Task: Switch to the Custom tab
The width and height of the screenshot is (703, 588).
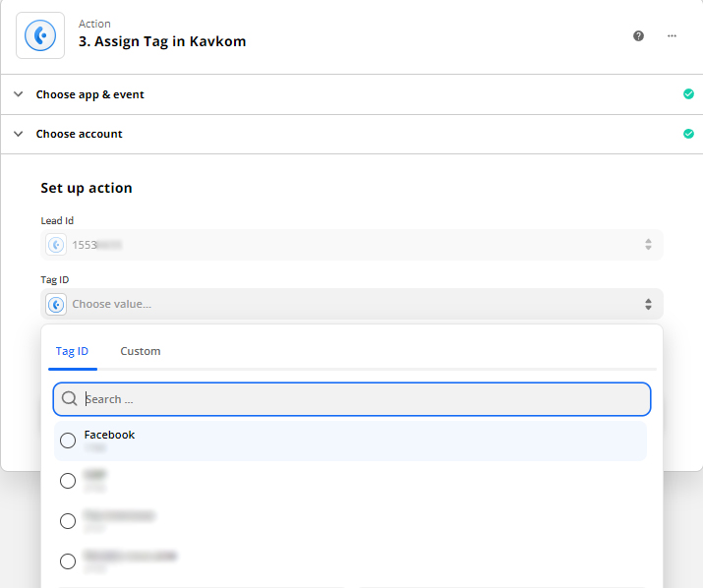Action: coord(141,351)
